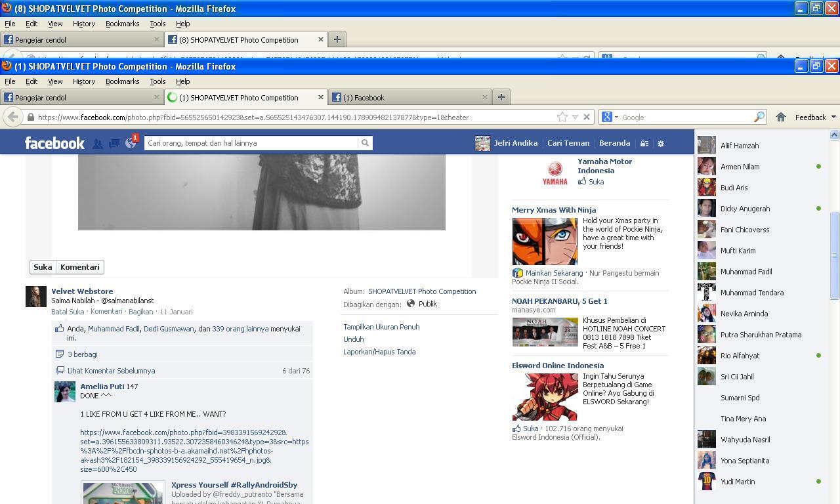Click the Facebook search magnifier button
The image size is (840, 504).
point(365,143)
